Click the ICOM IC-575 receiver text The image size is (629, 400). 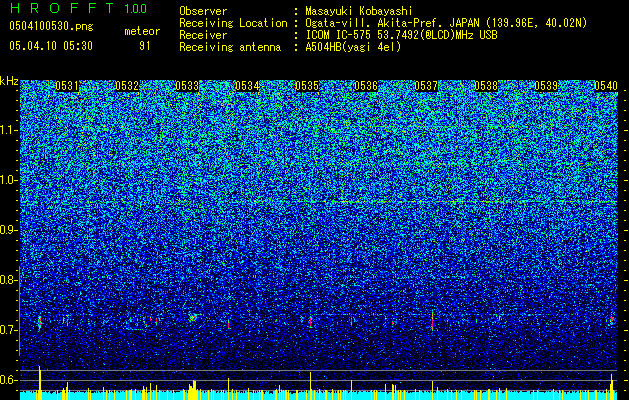coord(401,35)
